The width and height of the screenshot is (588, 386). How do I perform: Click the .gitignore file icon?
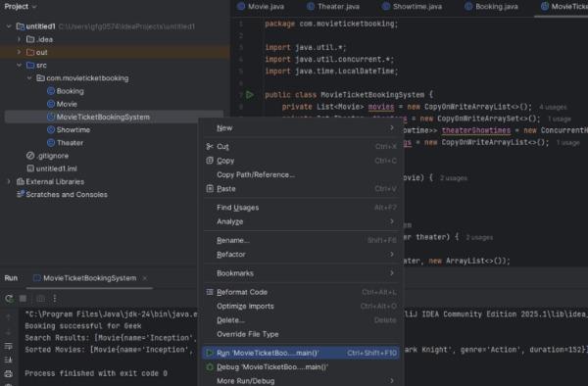30,156
